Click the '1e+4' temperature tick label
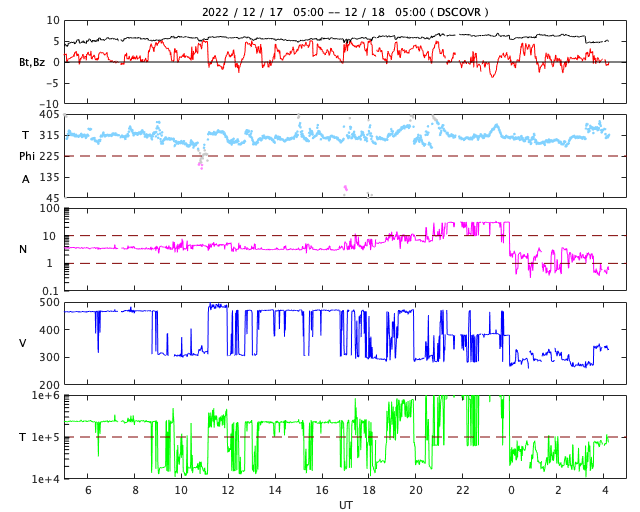The image size is (640, 512). 46,479
